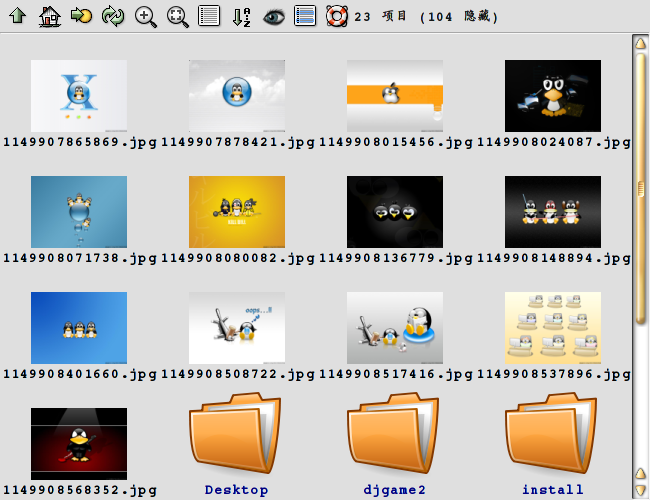This screenshot has width=650, height=500.
Task: Click the file name 1149908071738.jpg
Action: click(x=80, y=259)
